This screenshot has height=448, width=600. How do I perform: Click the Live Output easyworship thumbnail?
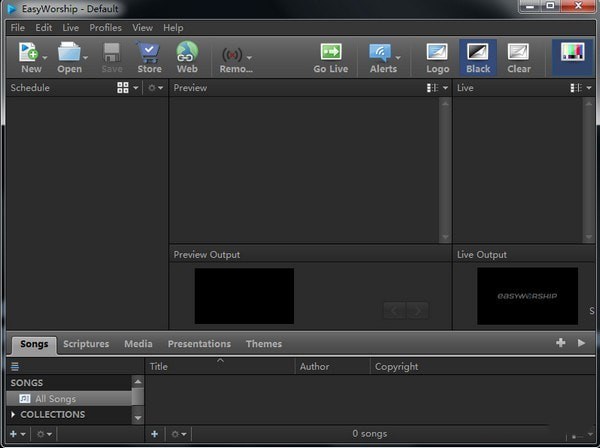pyautogui.click(x=527, y=296)
